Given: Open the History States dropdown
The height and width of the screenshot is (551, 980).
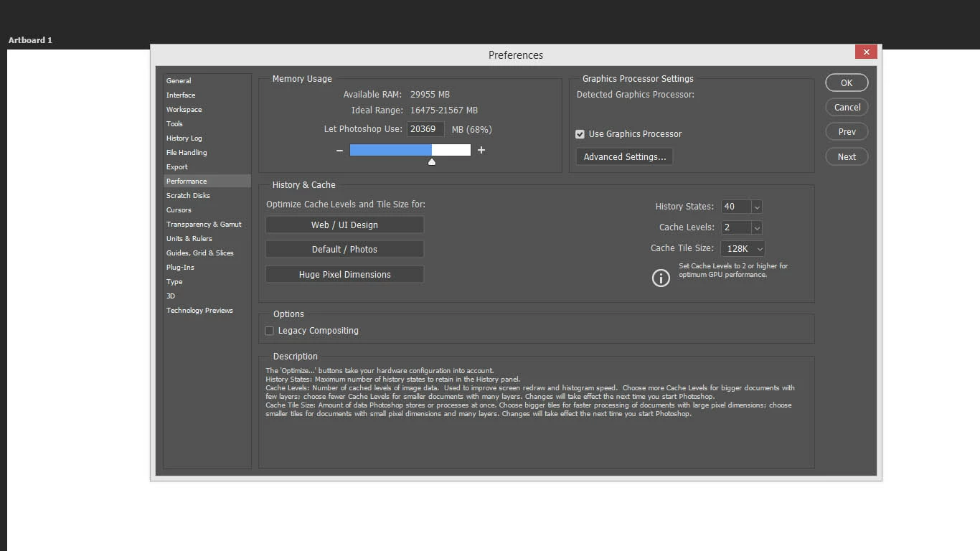Looking at the screenshot, I should 756,207.
